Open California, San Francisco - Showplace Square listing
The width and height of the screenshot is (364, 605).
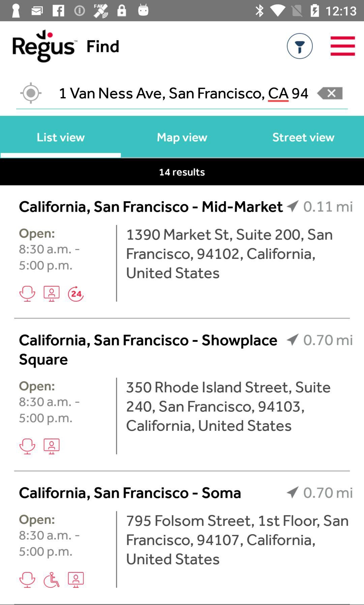[148, 349]
